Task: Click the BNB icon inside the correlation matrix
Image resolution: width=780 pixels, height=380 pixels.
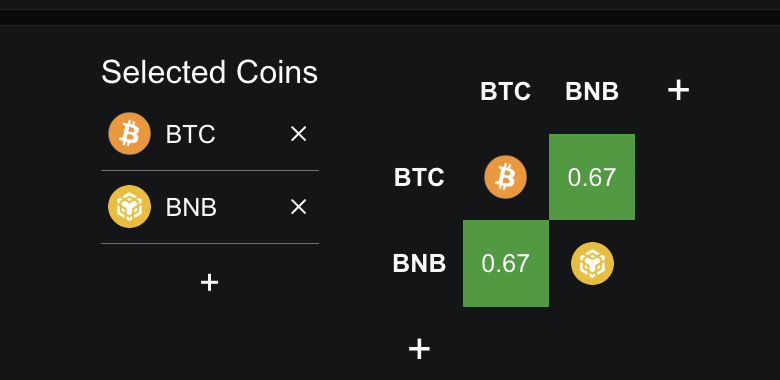Action: tap(592, 264)
